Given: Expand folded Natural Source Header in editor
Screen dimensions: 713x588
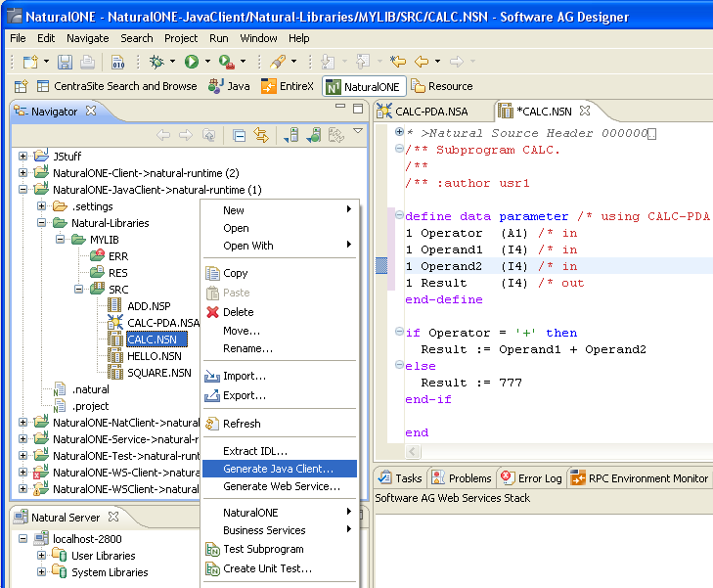Looking at the screenshot, I should [399, 132].
